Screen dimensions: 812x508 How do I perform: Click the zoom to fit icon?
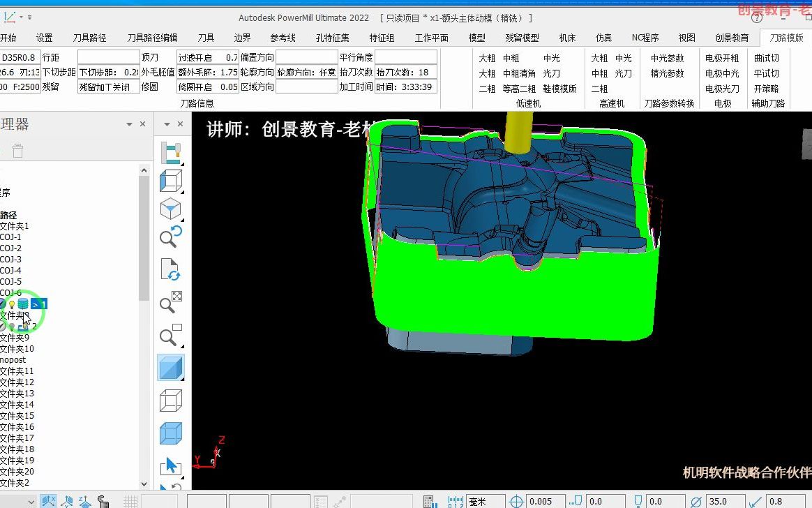pyautogui.click(x=171, y=302)
